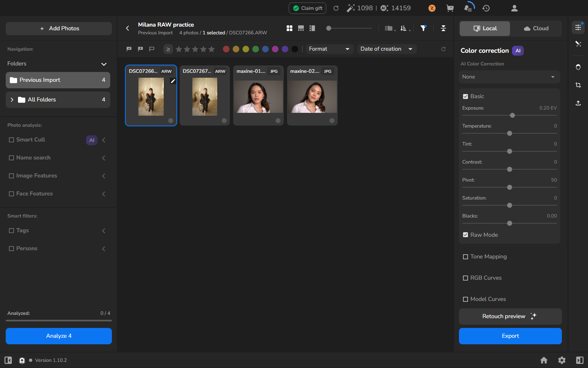Click the export upload icon in right sidebar
The image size is (588, 368).
(578, 103)
